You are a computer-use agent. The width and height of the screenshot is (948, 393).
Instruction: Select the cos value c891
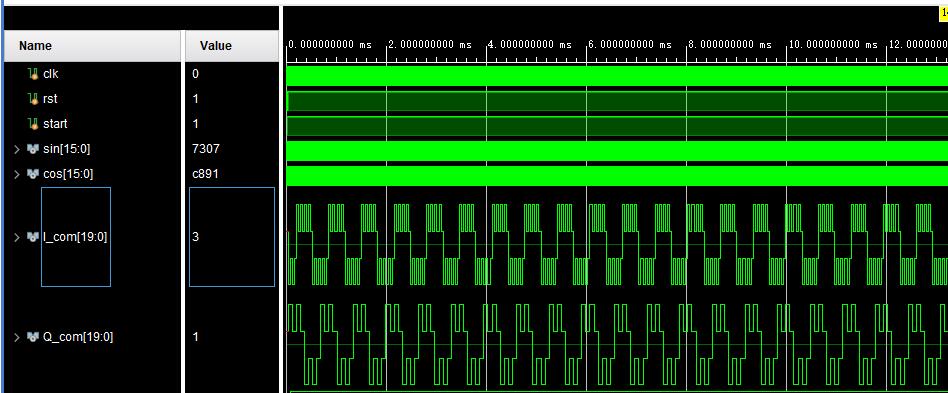[x=205, y=174]
